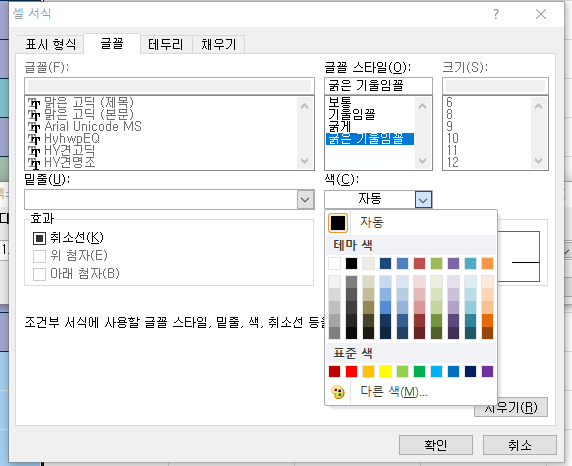Select 굵게 font style
This screenshot has height=466, width=572.
[339, 126]
